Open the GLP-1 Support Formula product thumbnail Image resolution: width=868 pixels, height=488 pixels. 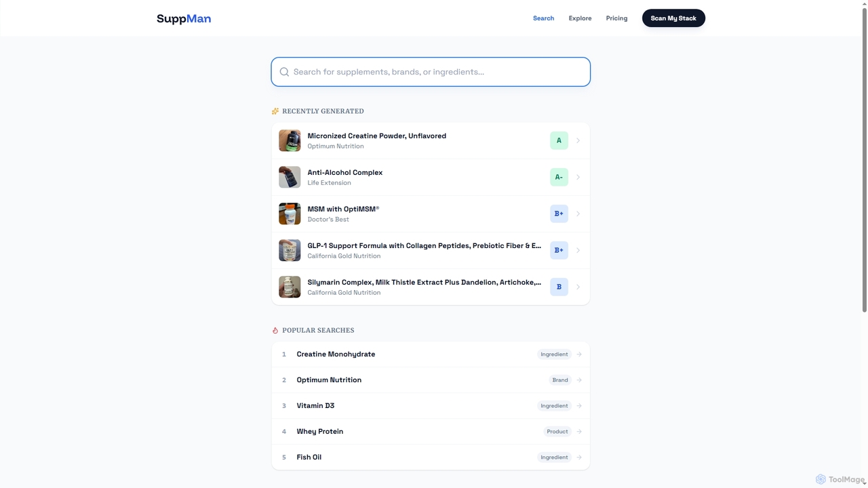click(290, 251)
